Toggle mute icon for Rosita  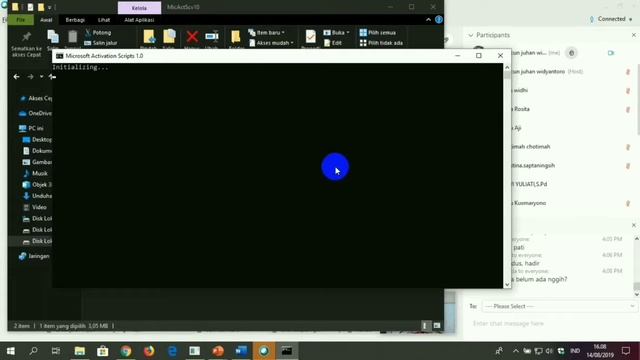[628, 109]
